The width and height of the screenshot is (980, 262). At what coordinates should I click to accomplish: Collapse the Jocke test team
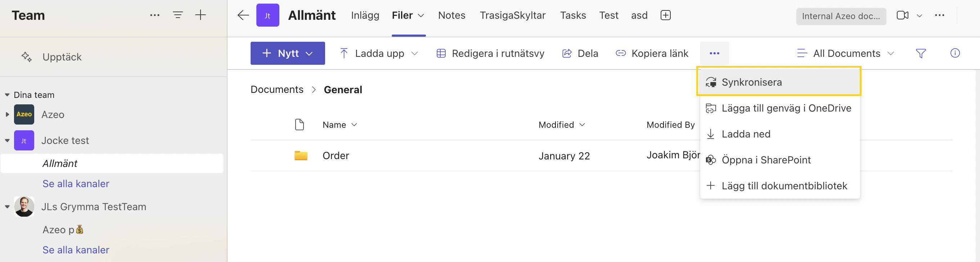click(7, 140)
